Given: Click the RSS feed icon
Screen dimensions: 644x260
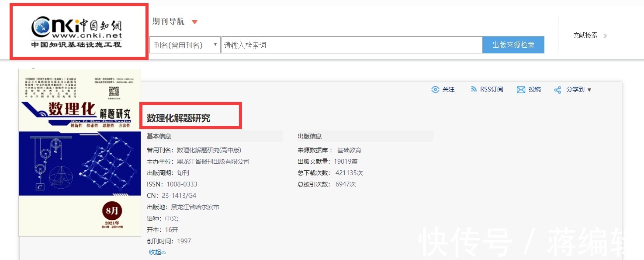Looking at the screenshot, I should (x=474, y=89).
